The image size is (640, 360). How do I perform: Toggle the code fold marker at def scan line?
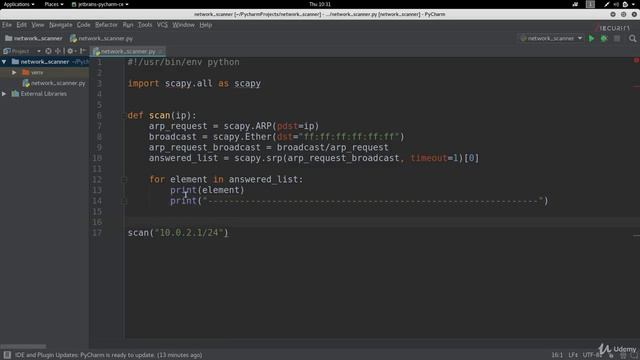[124, 116]
